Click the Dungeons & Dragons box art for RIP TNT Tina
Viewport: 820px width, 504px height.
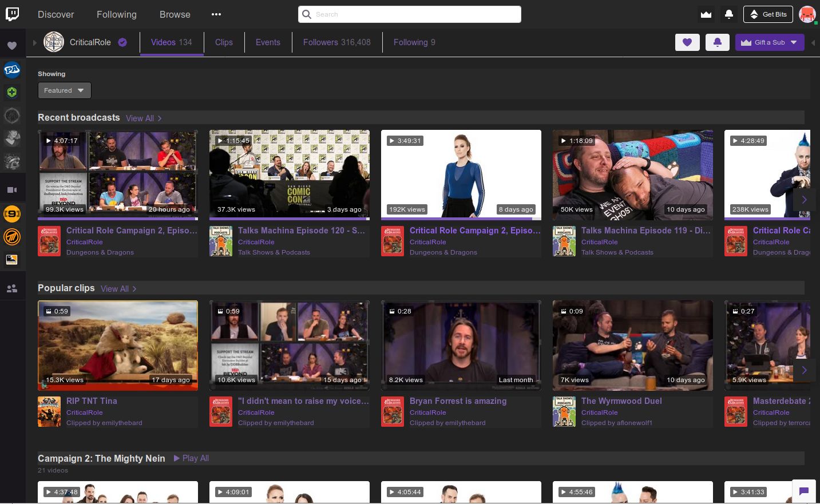click(49, 412)
